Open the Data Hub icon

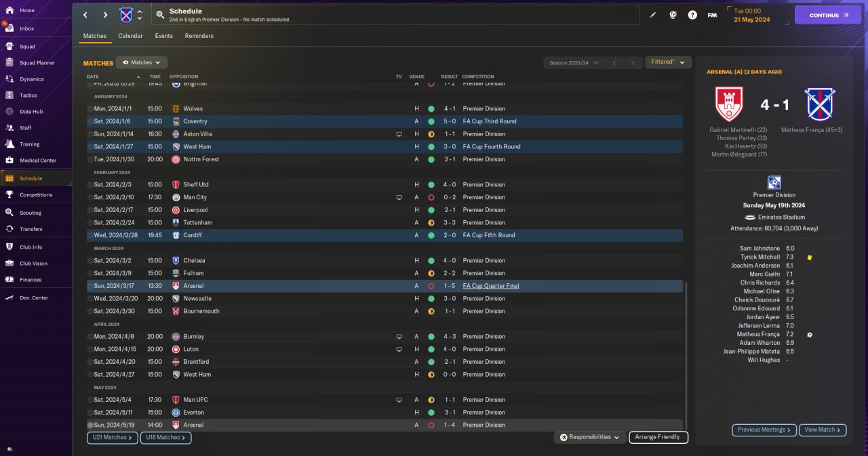pos(9,112)
